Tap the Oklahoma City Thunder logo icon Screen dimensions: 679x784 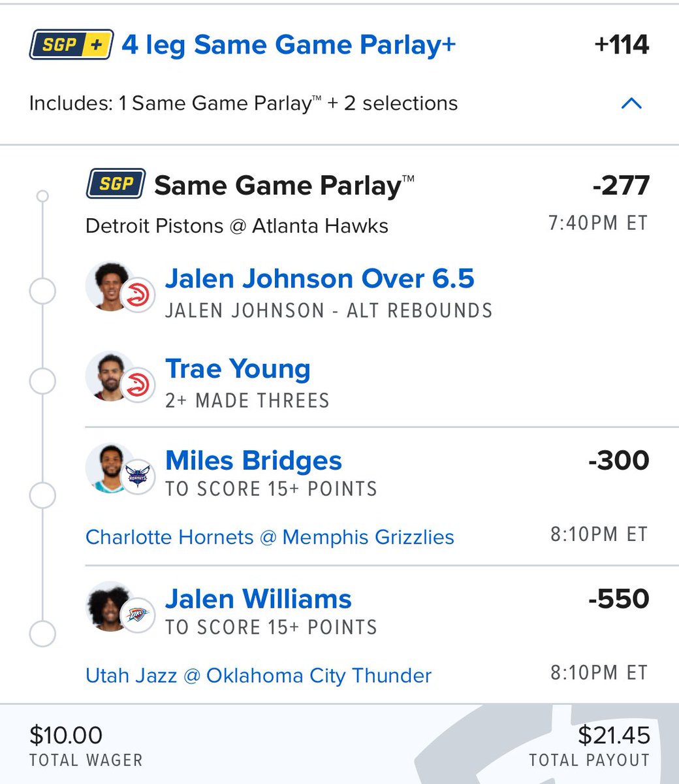pyautogui.click(x=138, y=615)
